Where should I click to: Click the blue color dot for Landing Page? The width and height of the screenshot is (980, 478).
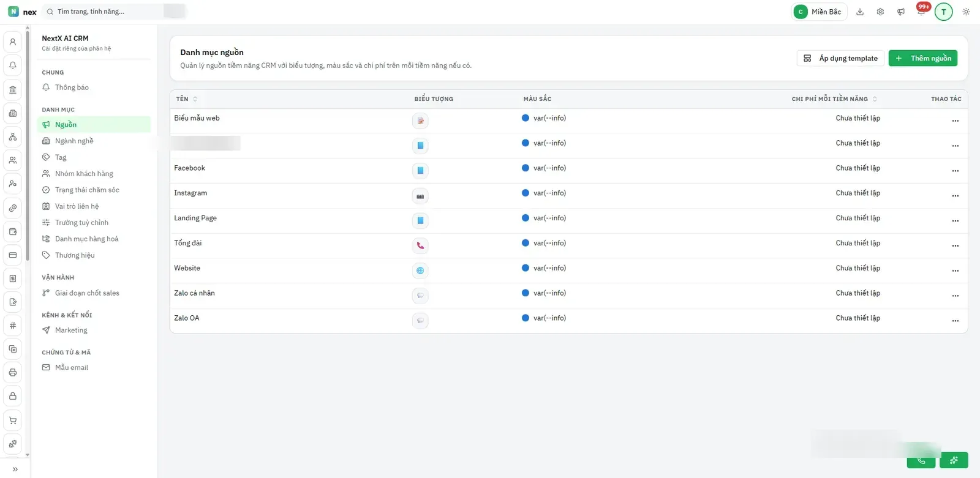526,218
